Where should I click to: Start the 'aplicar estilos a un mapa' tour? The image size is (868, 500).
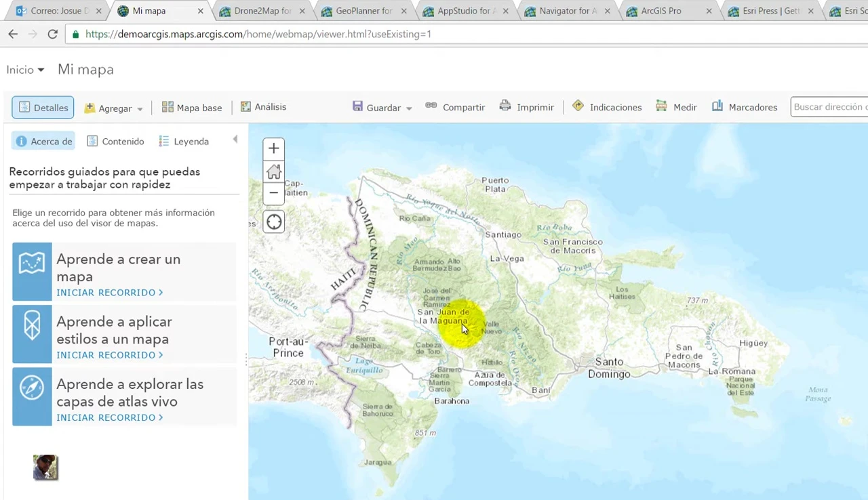point(109,355)
